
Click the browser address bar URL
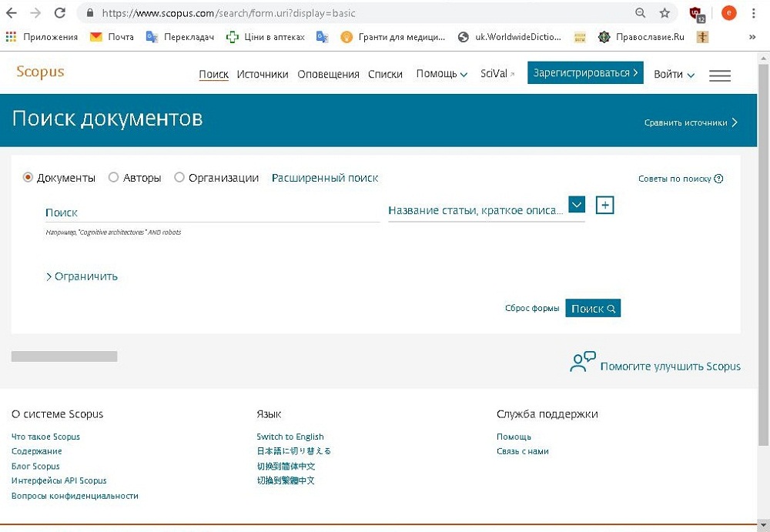click(x=229, y=13)
